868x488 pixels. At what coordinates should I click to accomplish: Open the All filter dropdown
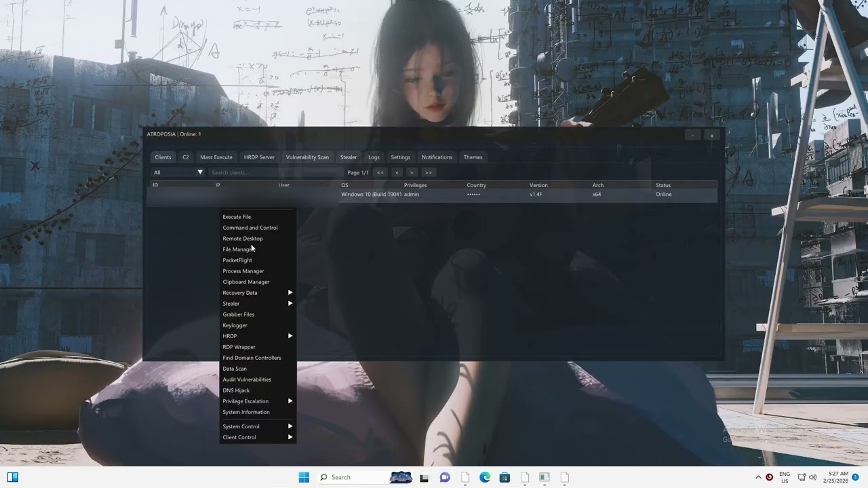coord(178,172)
